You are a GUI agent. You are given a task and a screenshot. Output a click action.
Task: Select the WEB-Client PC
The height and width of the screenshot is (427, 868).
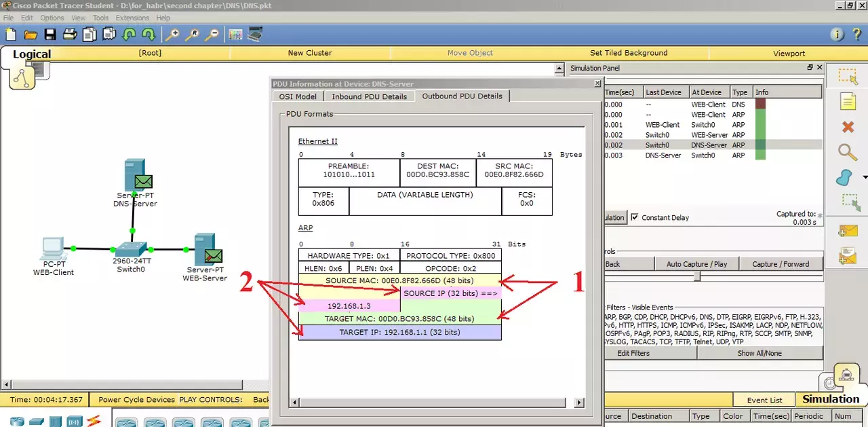point(53,248)
